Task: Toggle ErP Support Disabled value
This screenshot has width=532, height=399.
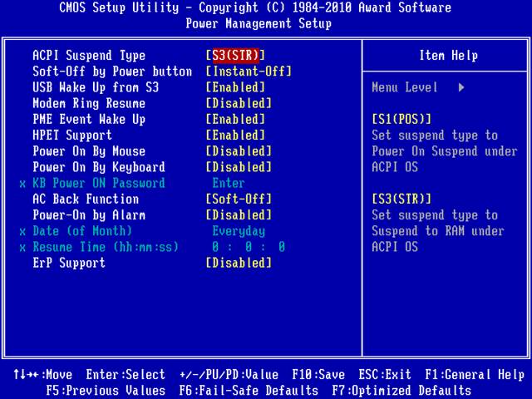Action: tap(239, 264)
